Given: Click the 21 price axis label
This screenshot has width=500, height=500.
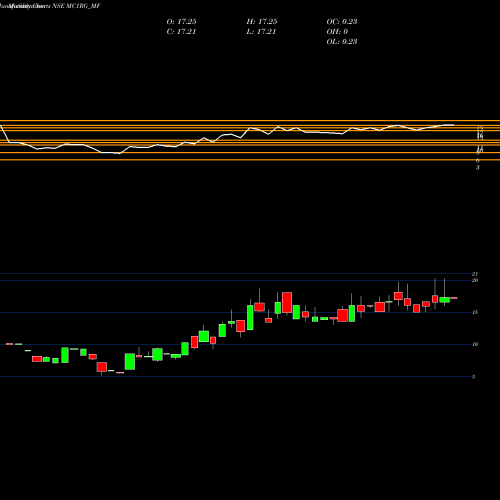Looking at the screenshot, I should [x=475, y=274].
